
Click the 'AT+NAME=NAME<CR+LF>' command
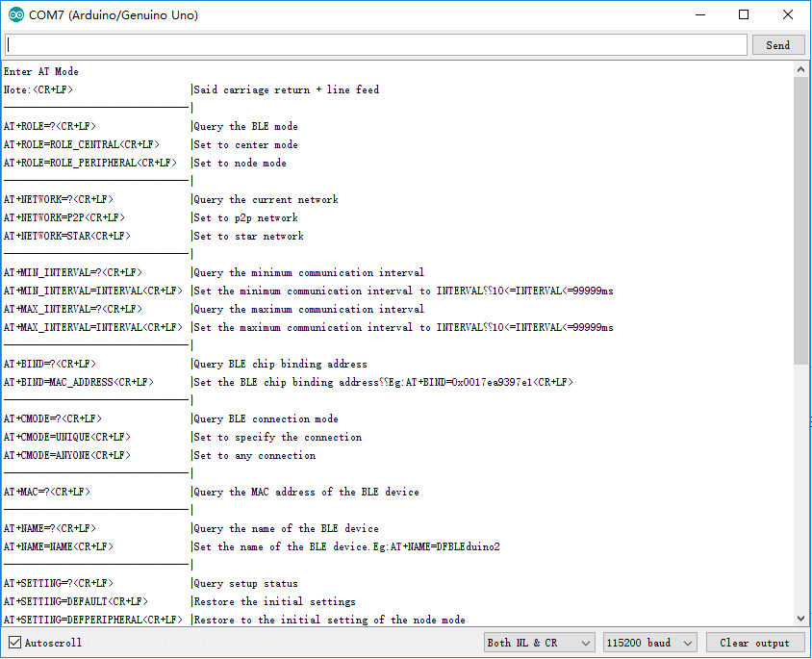pyautogui.click(x=59, y=546)
